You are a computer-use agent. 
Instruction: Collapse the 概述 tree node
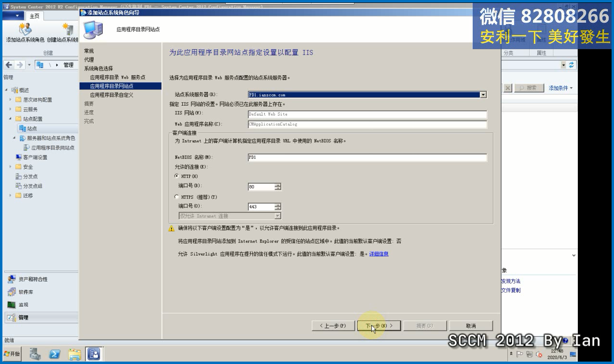tap(7, 90)
